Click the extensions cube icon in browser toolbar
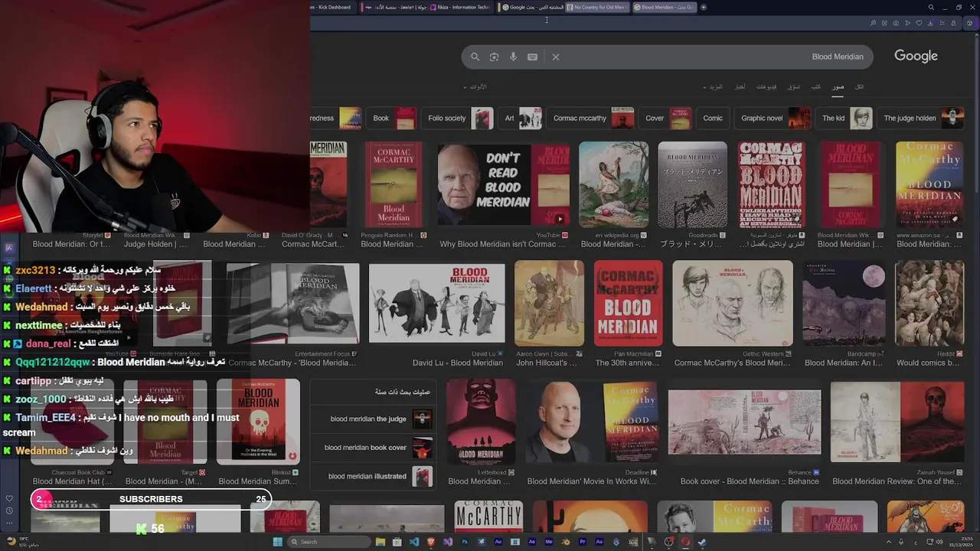Image resolution: width=980 pixels, height=551 pixels. point(969,23)
